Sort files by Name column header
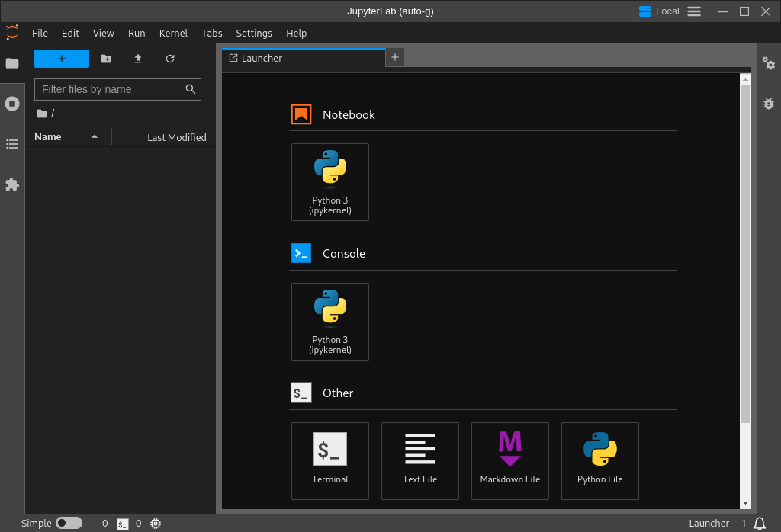Viewport: 781px width, 532px height. 68,137
